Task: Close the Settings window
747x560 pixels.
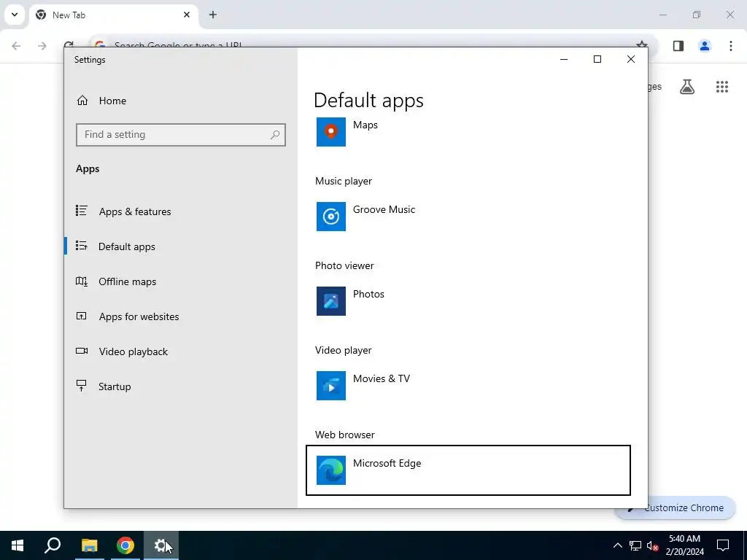Action: [631, 59]
